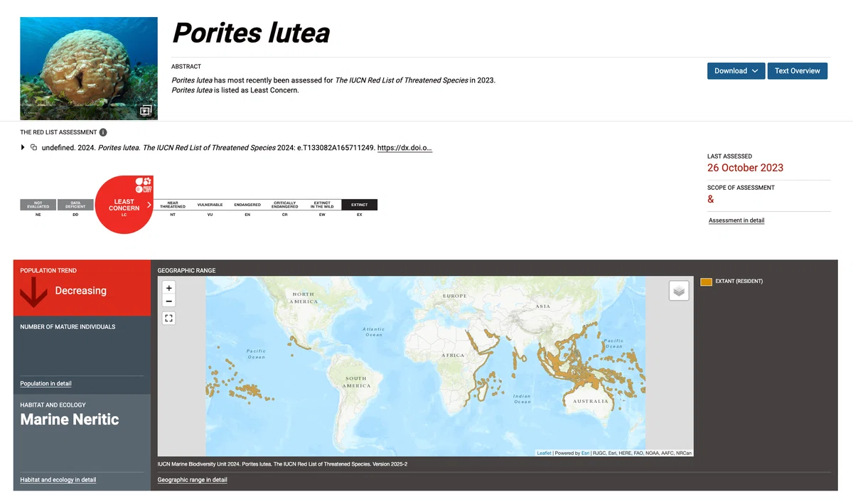This screenshot has width=853, height=504.
Task: Zoom out on the geographic range map
Action: (x=168, y=301)
